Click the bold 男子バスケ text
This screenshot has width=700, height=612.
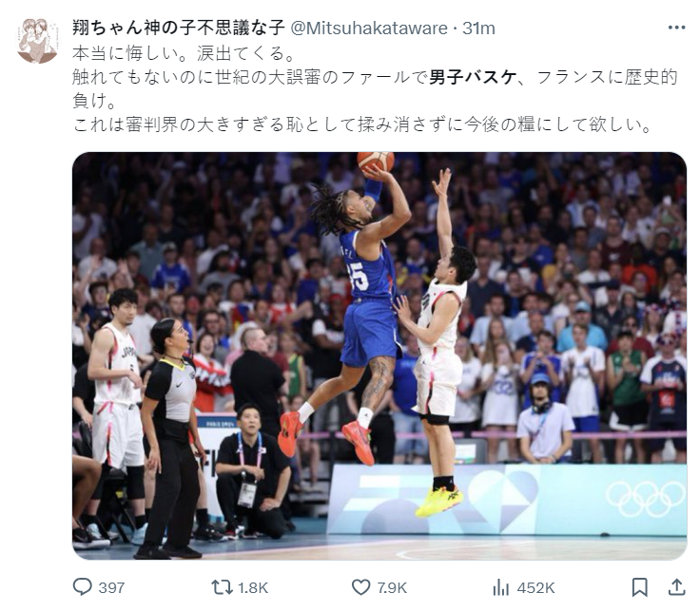(x=473, y=77)
